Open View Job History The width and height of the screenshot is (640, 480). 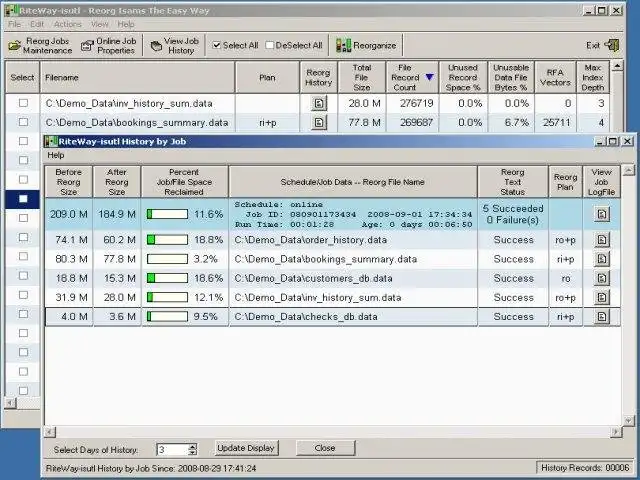pyautogui.click(x=174, y=46)
